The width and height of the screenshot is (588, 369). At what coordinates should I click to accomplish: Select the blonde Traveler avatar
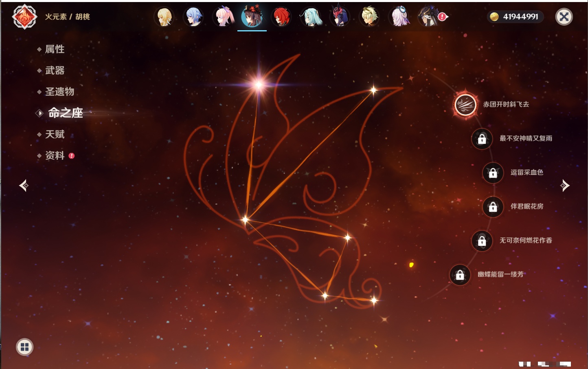pyautogui.click(x=164, y=17)
